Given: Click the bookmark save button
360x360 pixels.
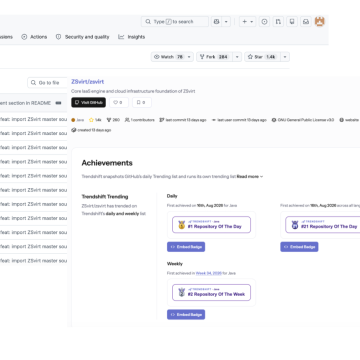Looking at the screenshot, I should [142, 103].
